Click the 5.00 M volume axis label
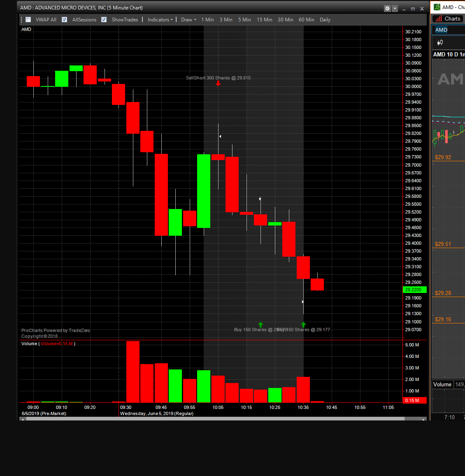This screenshot has width=465, height=476. tap(412, 345)
